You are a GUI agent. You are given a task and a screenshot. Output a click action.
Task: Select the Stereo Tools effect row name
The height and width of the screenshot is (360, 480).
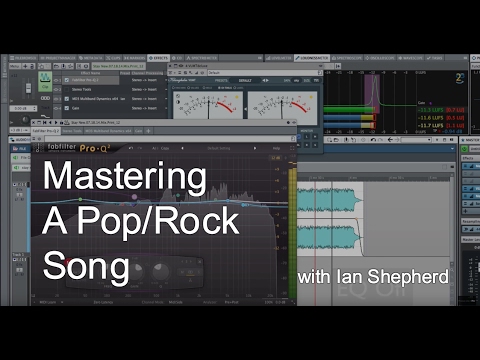(81, 89)
